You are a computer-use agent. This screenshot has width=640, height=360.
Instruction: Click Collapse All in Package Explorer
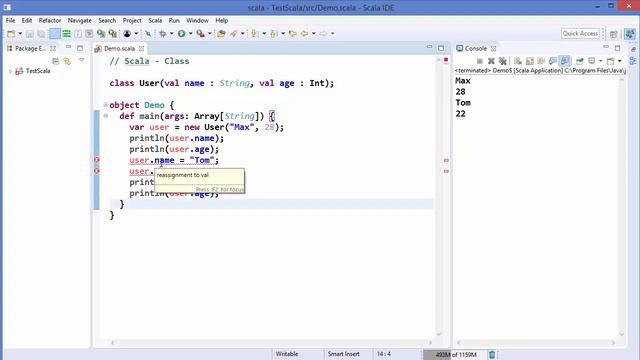coord(56,61)
